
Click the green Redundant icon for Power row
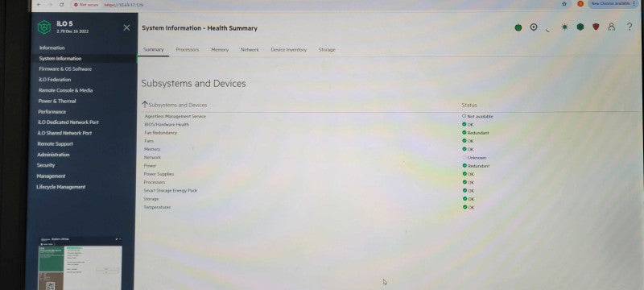464,165
